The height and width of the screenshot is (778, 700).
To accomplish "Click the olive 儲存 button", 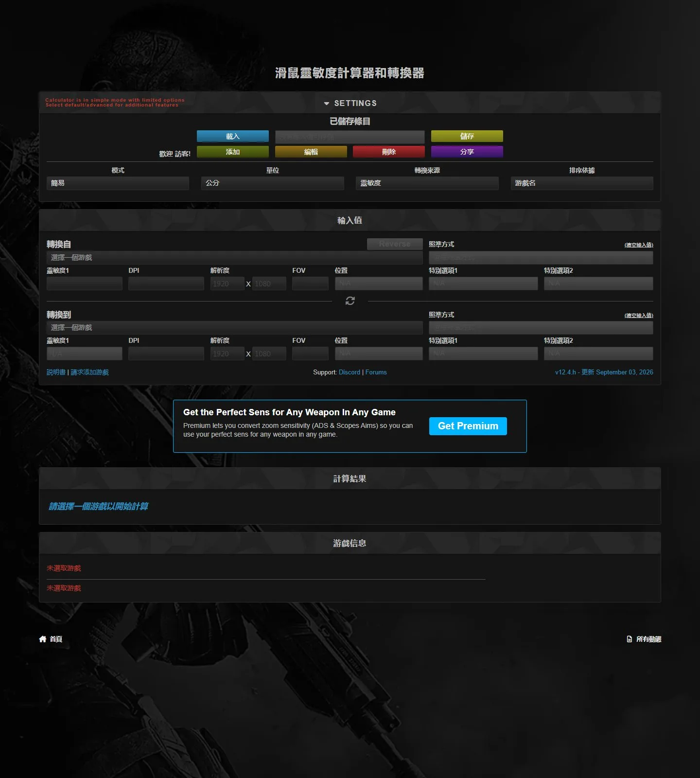I will [467, 136].
